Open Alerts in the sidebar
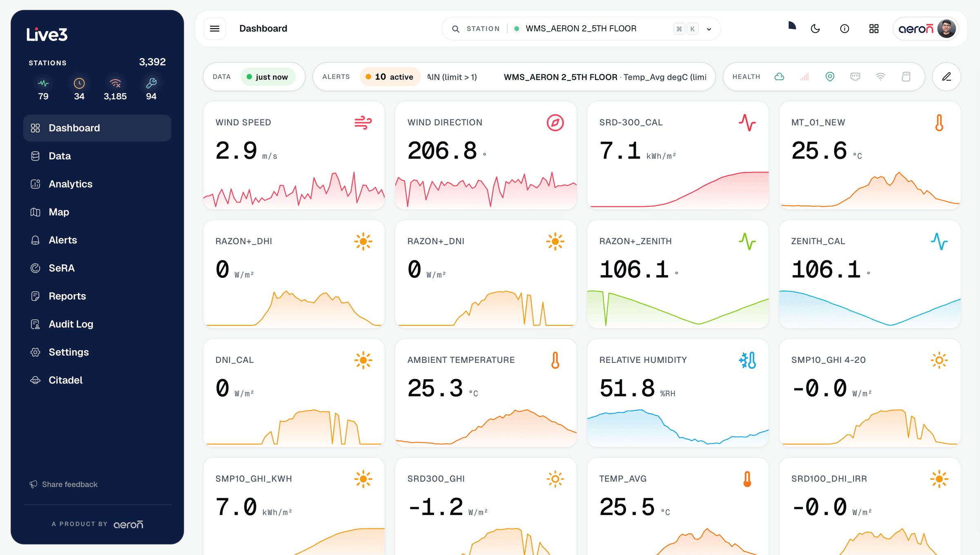Viewport: 980px width, 555px height. (97, 240)
